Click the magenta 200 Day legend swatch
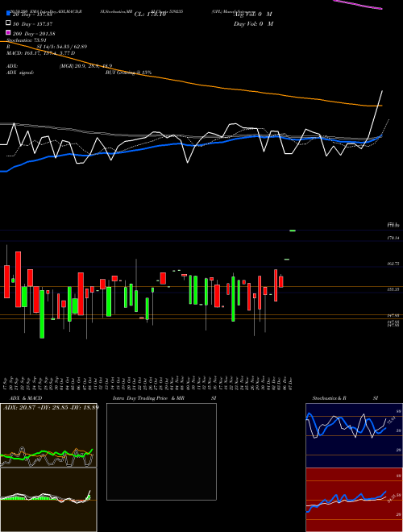The width and height of the screenshot is (403, 532). pos(9,33)
